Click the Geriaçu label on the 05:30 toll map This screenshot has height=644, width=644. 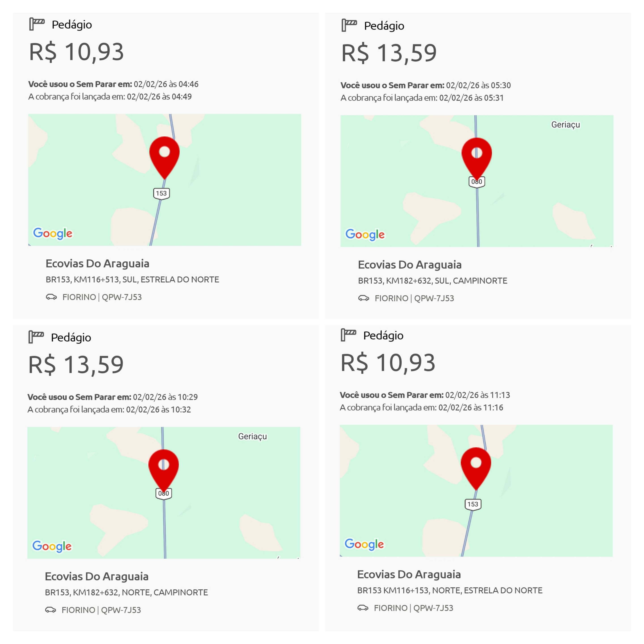tap(566, 125)
